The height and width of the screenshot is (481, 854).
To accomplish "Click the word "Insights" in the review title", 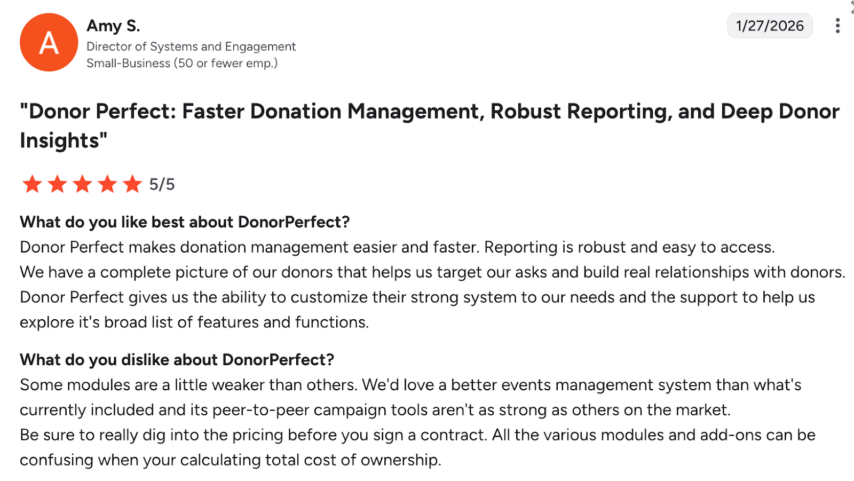I will pyautogui.click(x=60, y=141).
